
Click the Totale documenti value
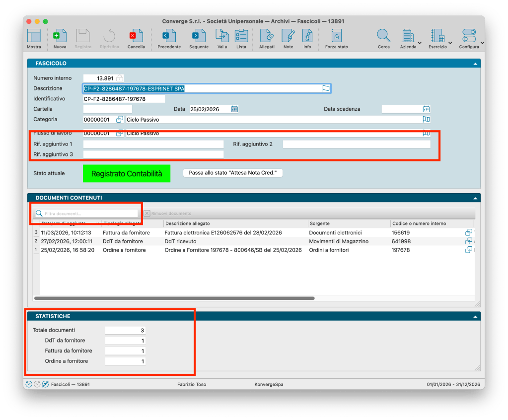pyautogui.click(x=125, y=330)
